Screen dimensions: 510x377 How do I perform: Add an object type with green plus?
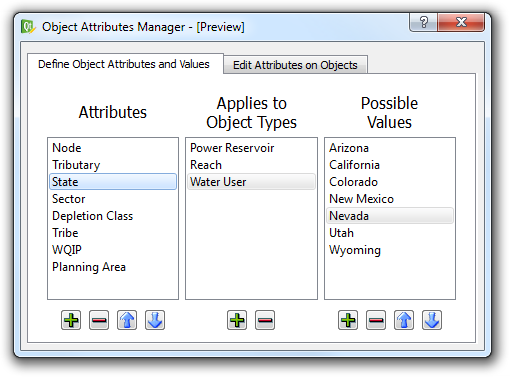coord(237,320)
